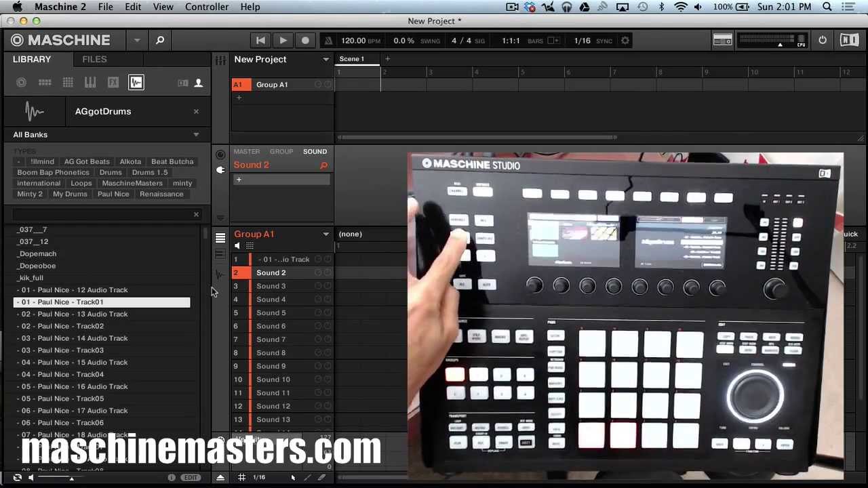Viewport: 868px width, 488px height.
Task: Expand the New Project dropdown
Action: (x=325, y=60)
